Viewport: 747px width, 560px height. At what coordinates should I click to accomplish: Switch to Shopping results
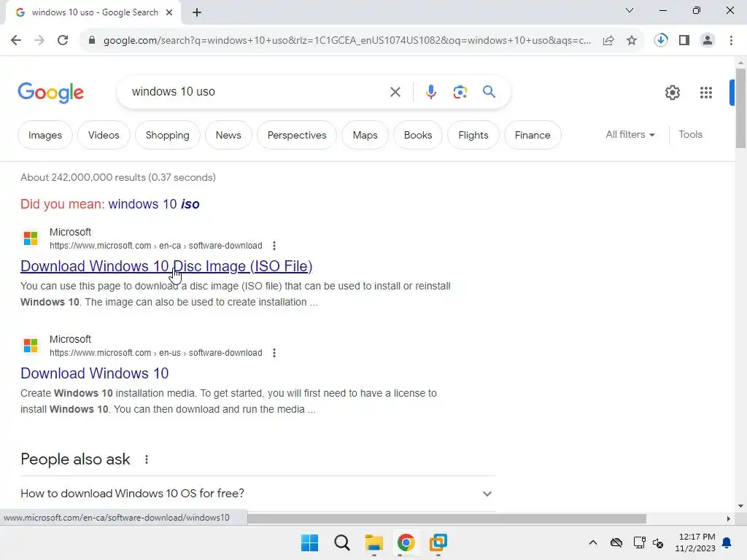[x=167, y=135]
